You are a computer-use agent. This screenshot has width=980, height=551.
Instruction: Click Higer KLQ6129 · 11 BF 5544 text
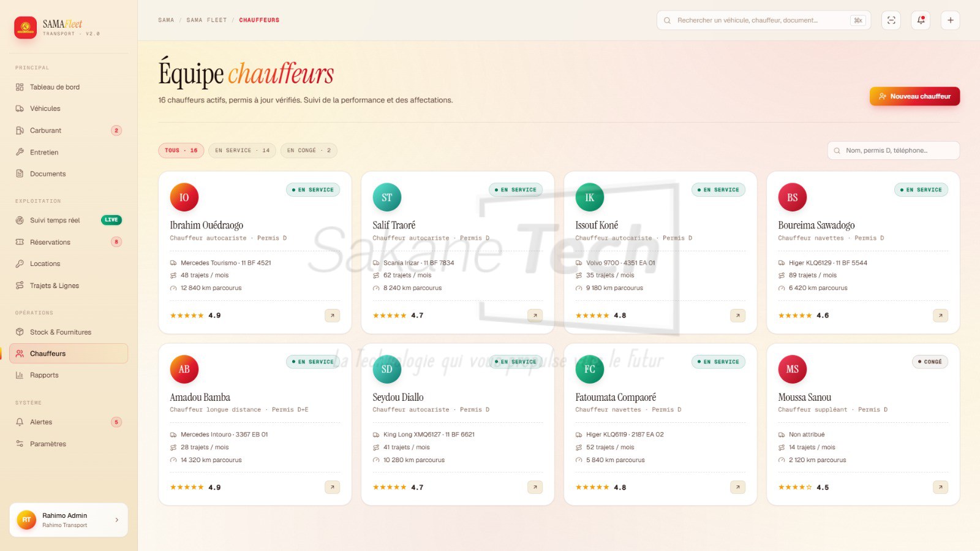point(828,263)
